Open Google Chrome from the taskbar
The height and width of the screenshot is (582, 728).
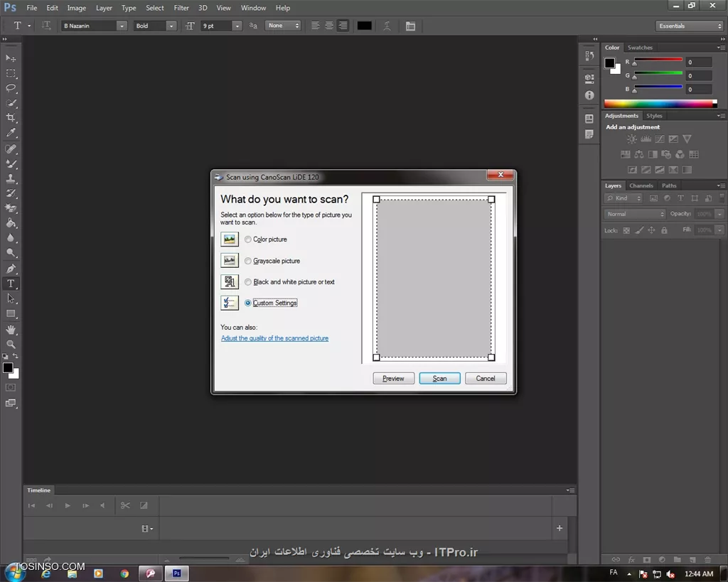pyautogui.click(x=124, y=573)
